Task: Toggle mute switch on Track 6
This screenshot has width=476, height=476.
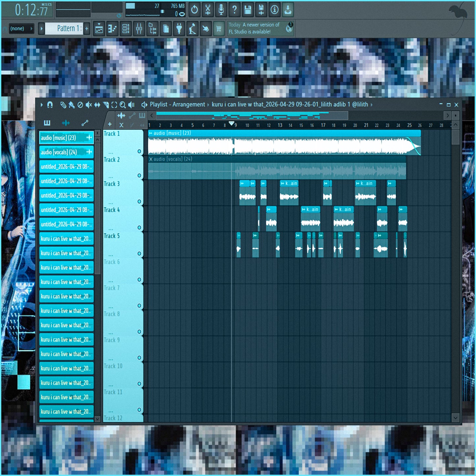Action: 139,280
